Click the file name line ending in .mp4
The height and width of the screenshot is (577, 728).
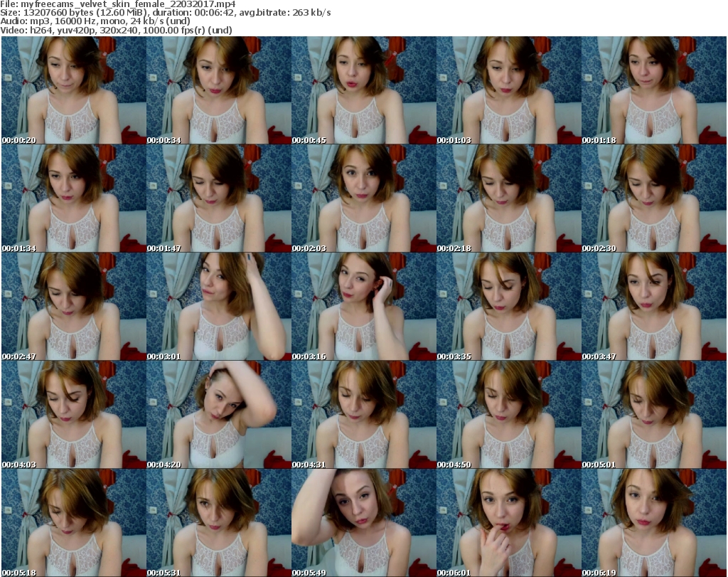118,4
